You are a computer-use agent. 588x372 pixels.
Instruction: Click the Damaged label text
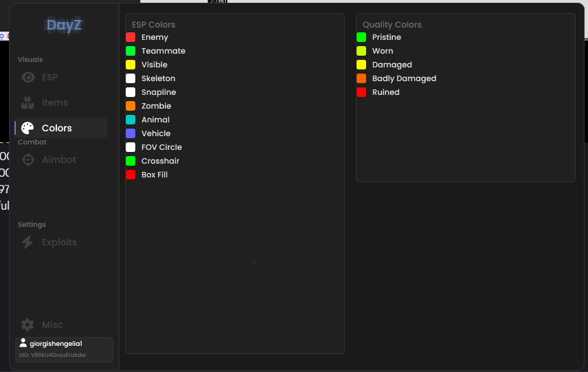[x=392, y=65]
